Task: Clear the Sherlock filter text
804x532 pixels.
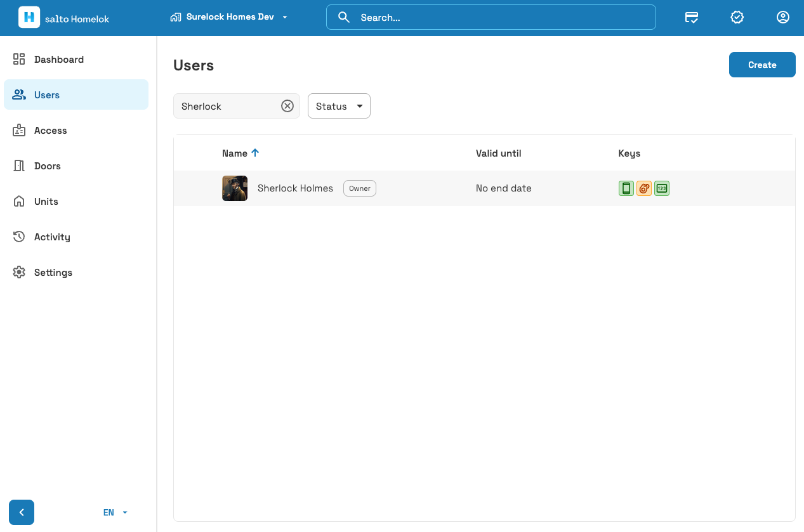Action: (287, 106)
